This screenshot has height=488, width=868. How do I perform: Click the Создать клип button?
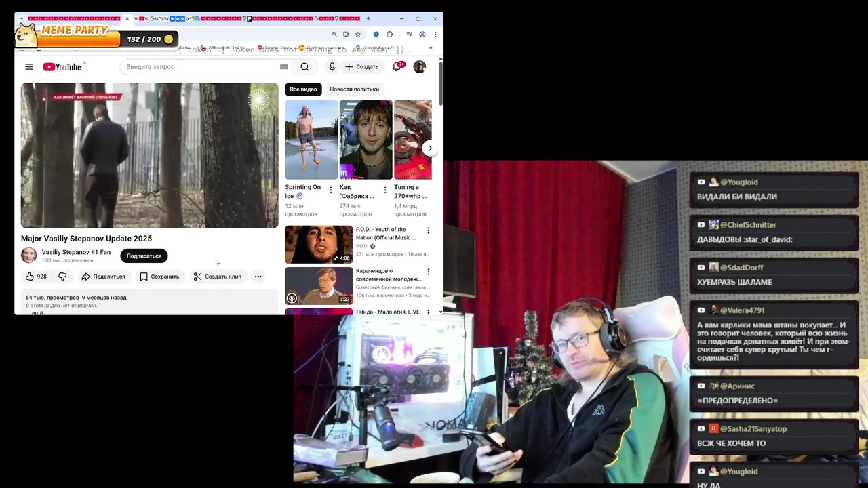click(218, 277)
